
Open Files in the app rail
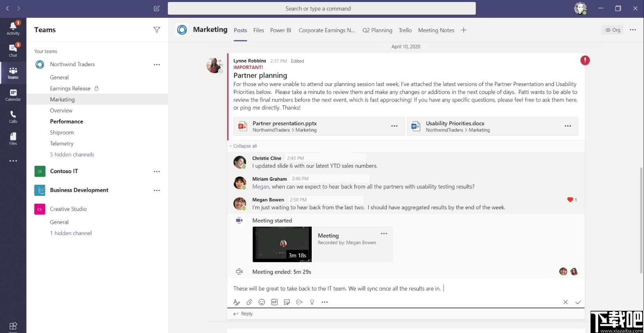13,139
